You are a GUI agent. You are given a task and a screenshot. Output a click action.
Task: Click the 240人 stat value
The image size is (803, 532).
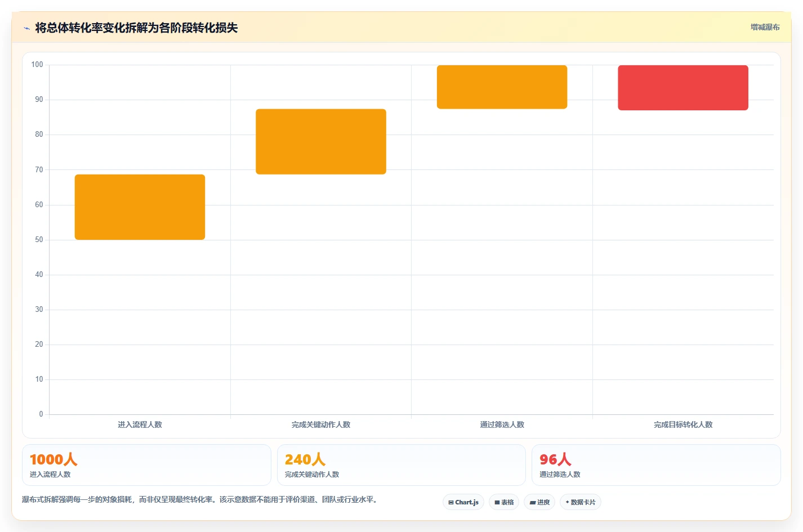point(305,459)
